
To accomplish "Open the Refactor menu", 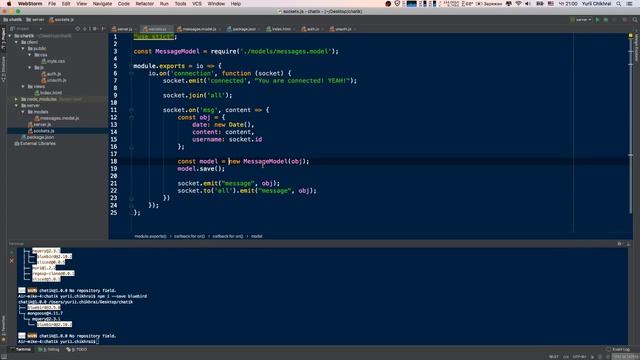I will tap(144, 4).
